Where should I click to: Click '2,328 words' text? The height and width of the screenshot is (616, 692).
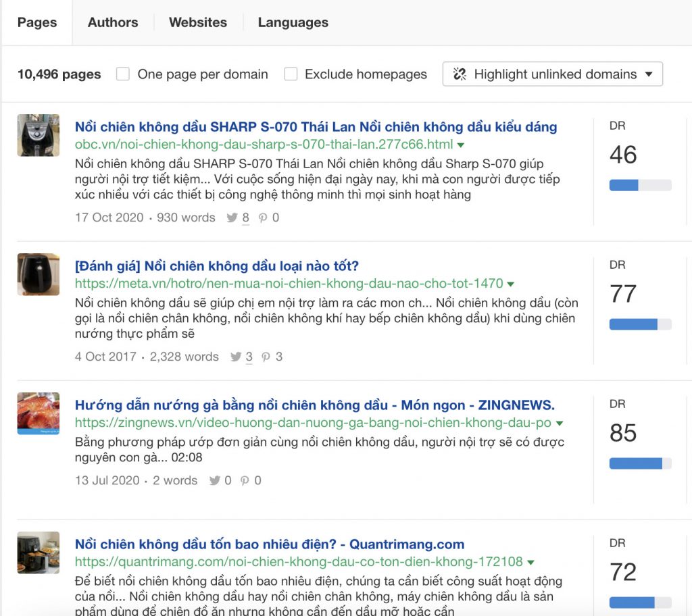tap(184, 357)
